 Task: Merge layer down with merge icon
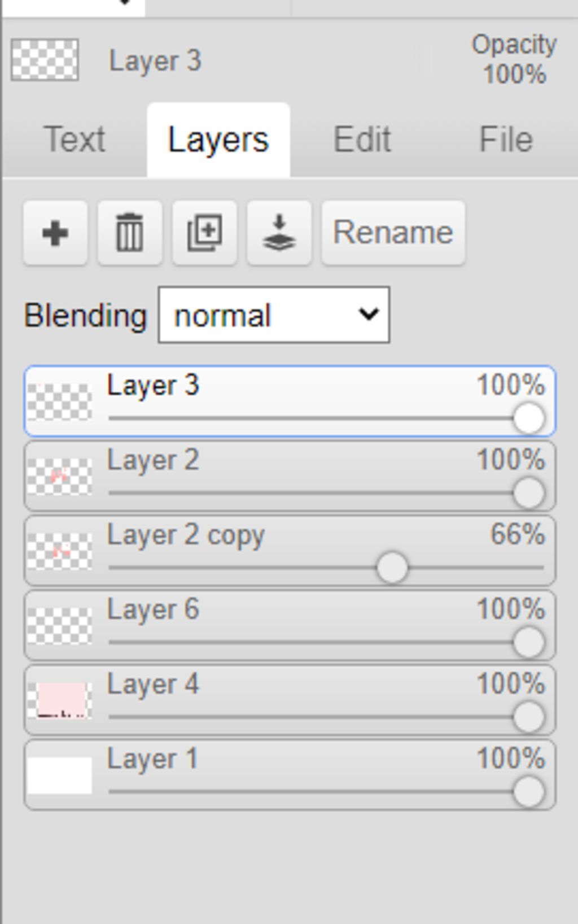pyautogui.click(x=279, y=232)
